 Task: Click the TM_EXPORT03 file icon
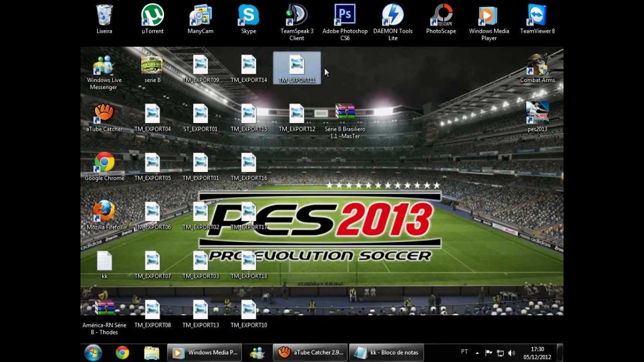(200, 265)
